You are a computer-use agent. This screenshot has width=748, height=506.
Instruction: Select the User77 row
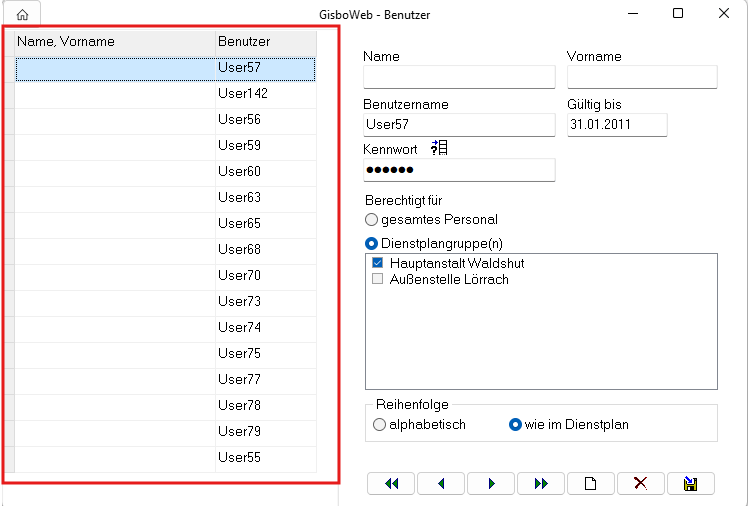pyautogui.click(x=166, y=381)
